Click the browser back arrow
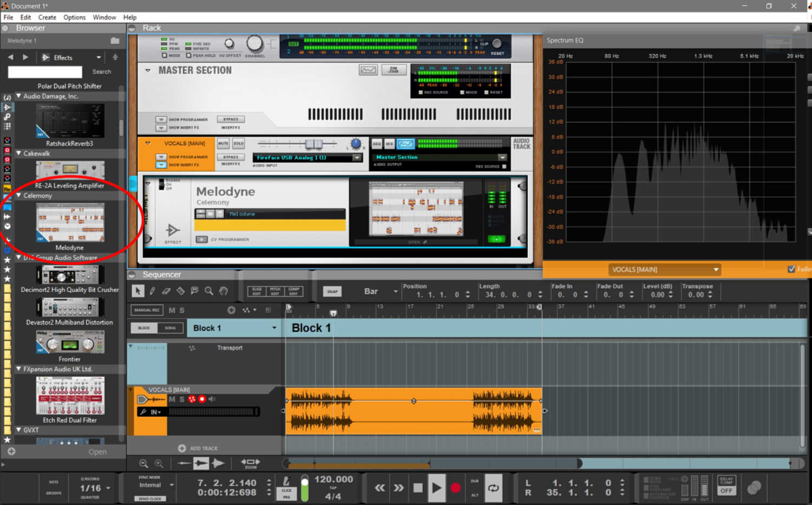812x505 pixels. [11, 57]
